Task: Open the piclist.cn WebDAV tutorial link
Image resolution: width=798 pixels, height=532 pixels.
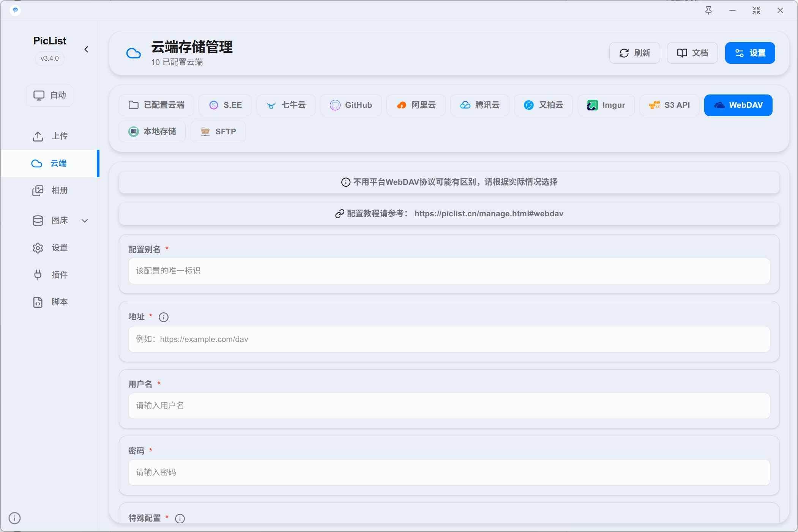Action: [489, 214]
